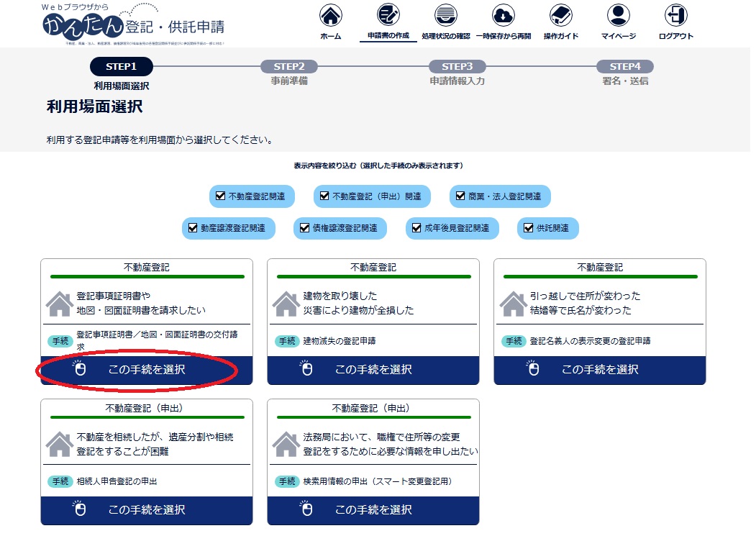The height and width of the screenshot is (536, 756).
Task: Click the mouse icon on 登記名義人 select button
Action: 535,368
